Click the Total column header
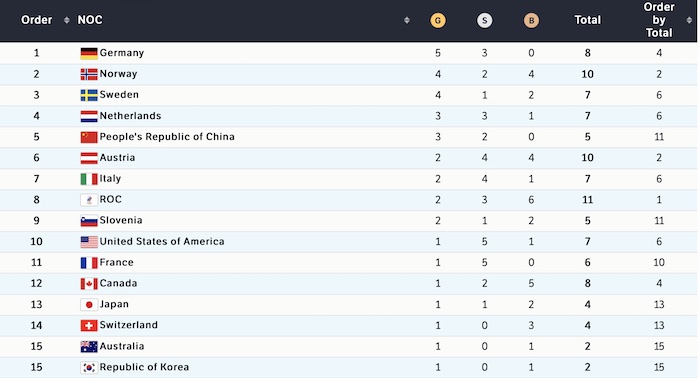700x378 pixels. [588, 20]
